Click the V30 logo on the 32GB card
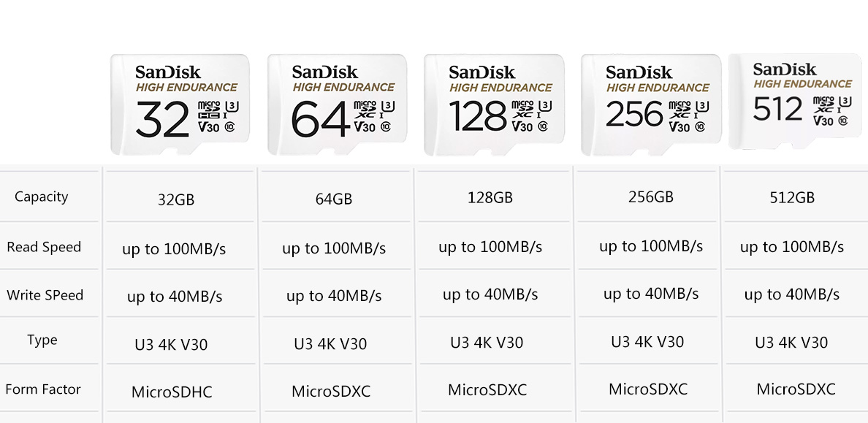868x423 pixels. (209, 127)
